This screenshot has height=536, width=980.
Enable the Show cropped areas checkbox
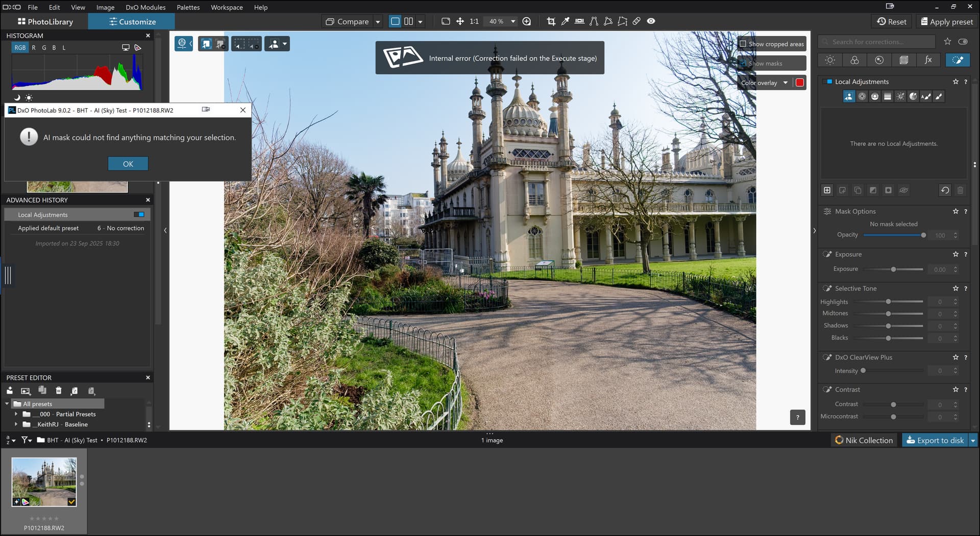pyautogui.click(x=743, y=44)
